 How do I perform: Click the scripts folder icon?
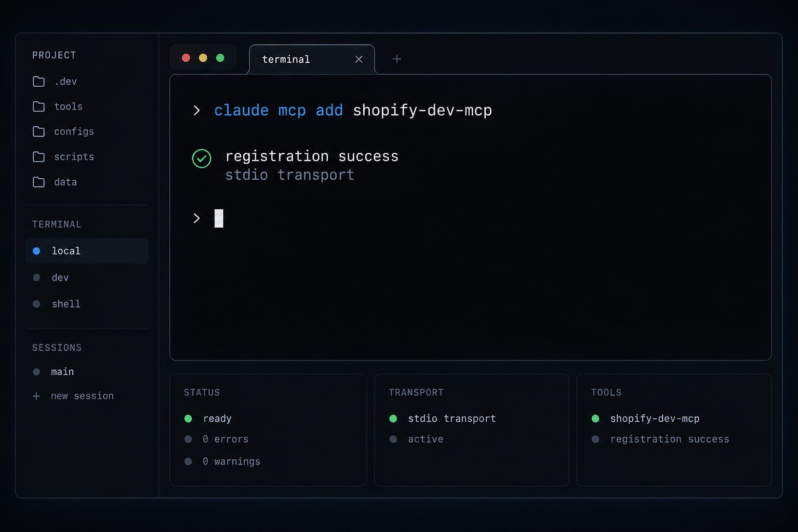(38, 157)
